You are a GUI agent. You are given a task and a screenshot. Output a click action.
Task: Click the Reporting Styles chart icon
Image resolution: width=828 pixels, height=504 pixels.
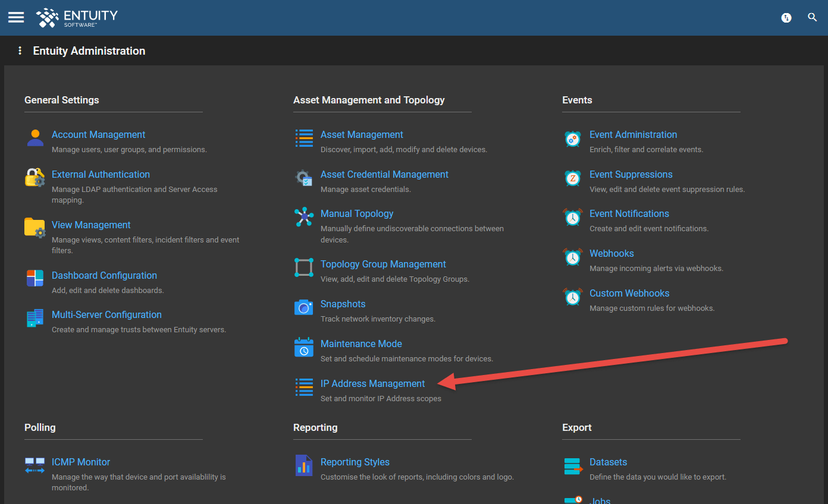(304, 465)
